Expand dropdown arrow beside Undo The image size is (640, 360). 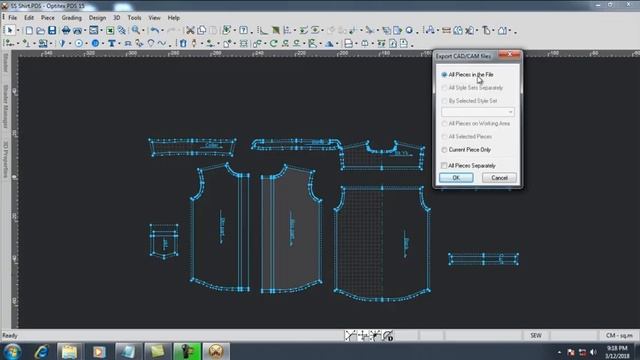coord(162,31)
